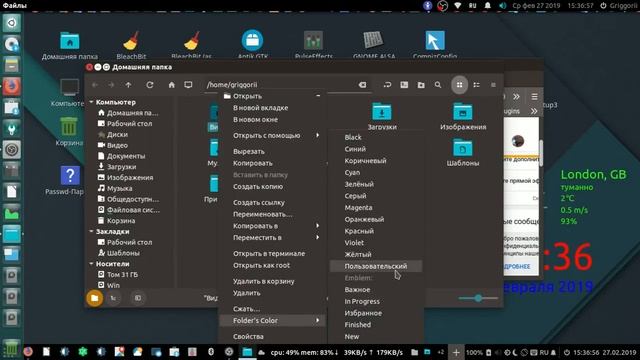The width and height of the screenshot is (640, 360).
Task: Create a new folder from the toolbar
Action: pos(421,85)
